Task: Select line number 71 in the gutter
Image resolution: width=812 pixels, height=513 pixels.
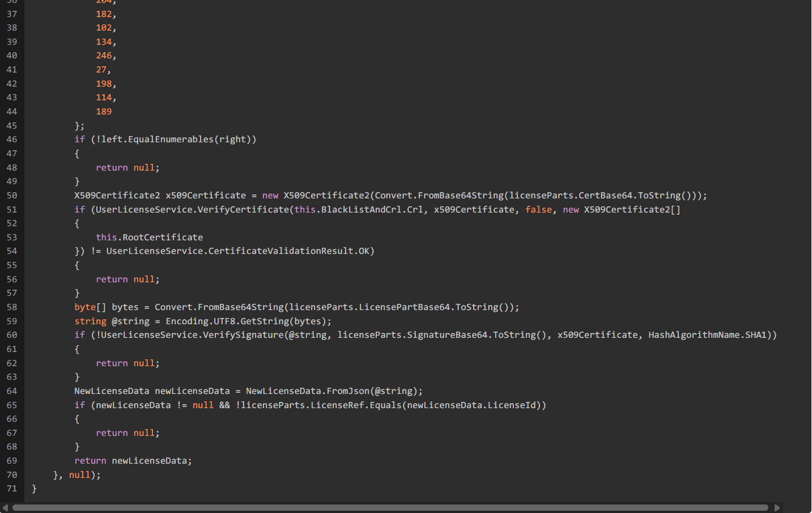Action: pyautogui.click(x=12, y=489)
